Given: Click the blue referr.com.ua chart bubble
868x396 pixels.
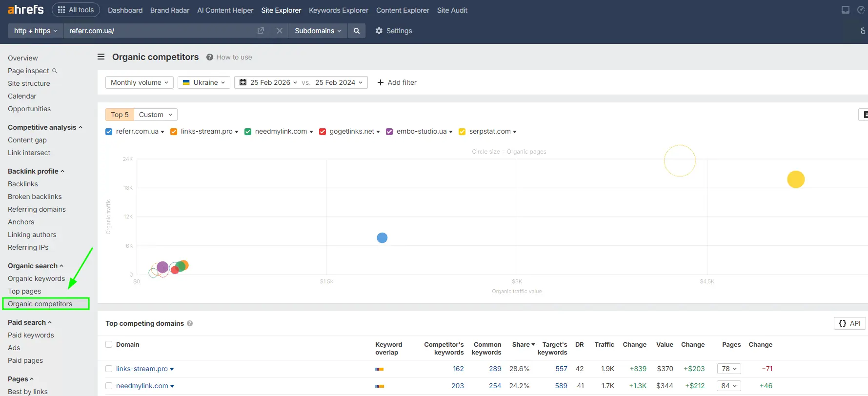Looking at the screenshot, I should point(382,238).
